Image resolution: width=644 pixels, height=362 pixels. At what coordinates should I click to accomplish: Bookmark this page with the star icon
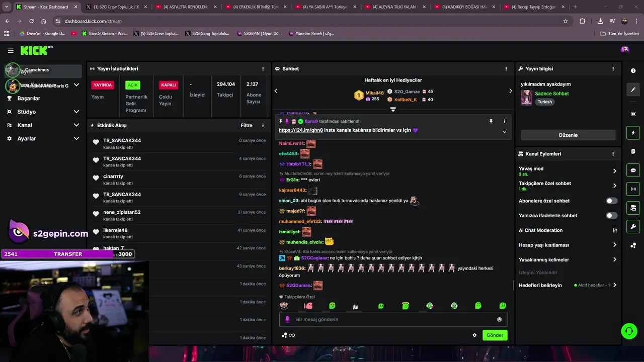[566, 21]
